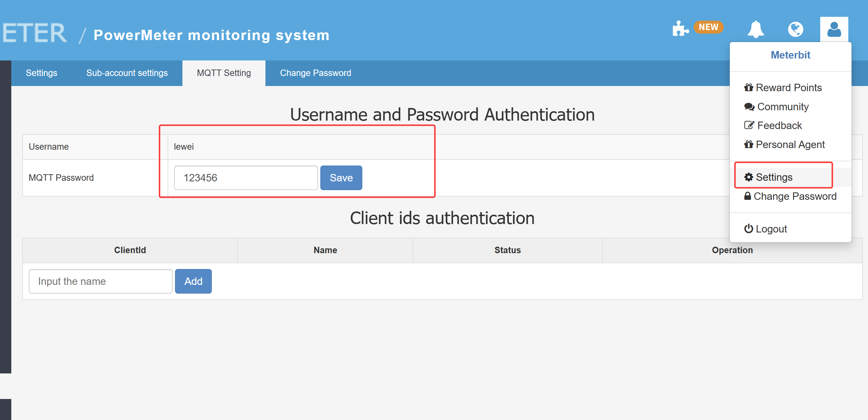Image resolution: width=868 pixels, height=420 pixels.
Task: Click the Settings gear icon in menu
Action: (749, 177)
